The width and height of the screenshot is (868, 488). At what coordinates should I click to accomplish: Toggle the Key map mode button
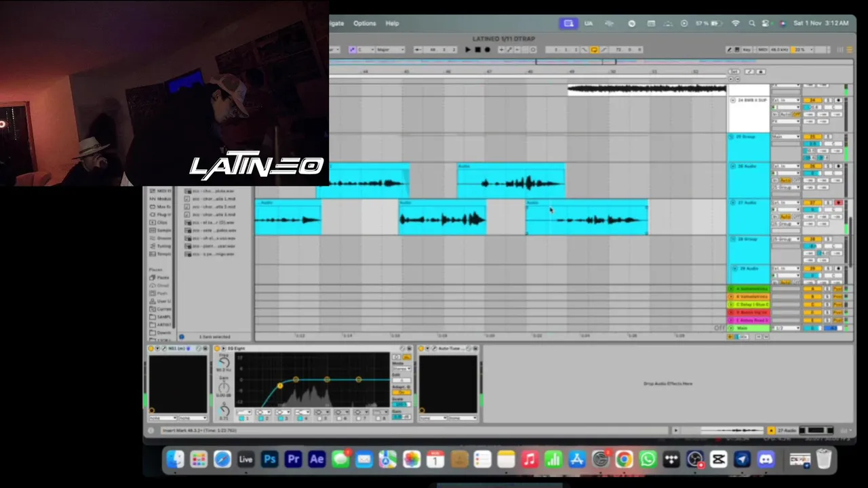(x=747, y=49)
